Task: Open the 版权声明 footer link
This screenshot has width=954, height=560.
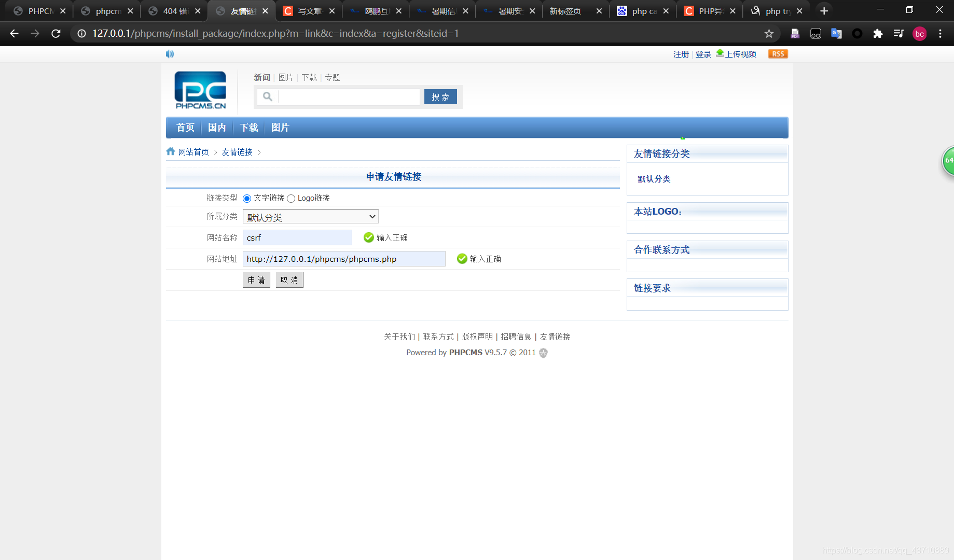Action: pyautogui.click(x=477, y=337)
